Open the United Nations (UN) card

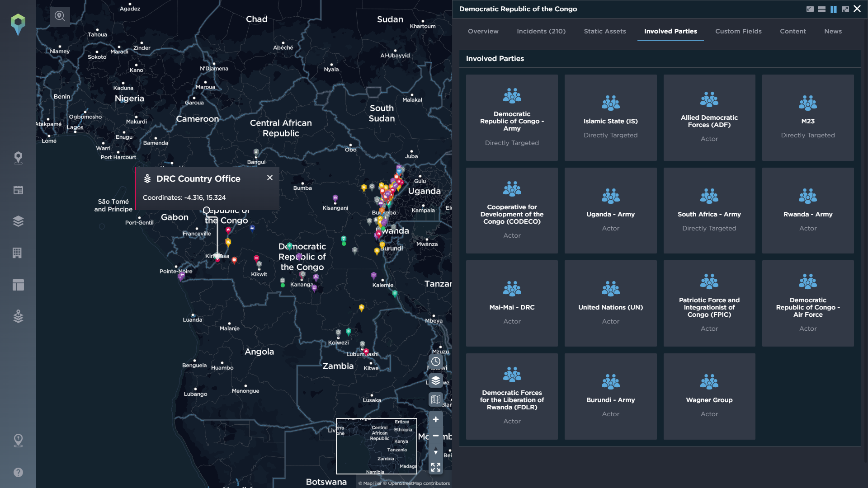click(610, 304)
